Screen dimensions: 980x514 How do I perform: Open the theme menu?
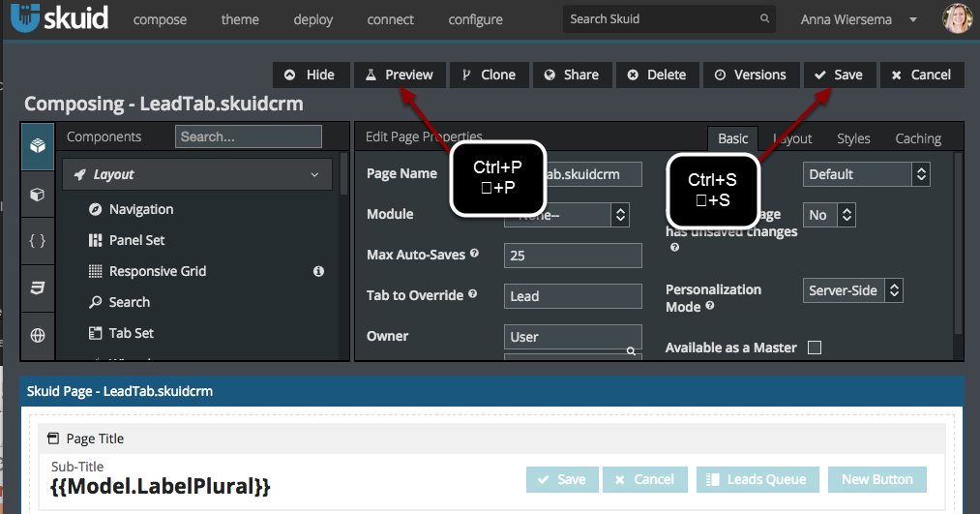click(239, 19)
